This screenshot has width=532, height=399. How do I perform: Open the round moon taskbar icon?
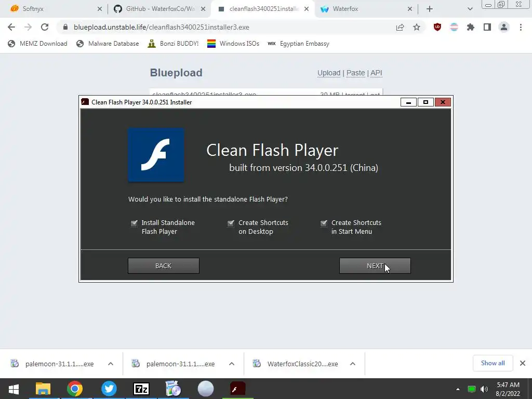pos(206,389)
